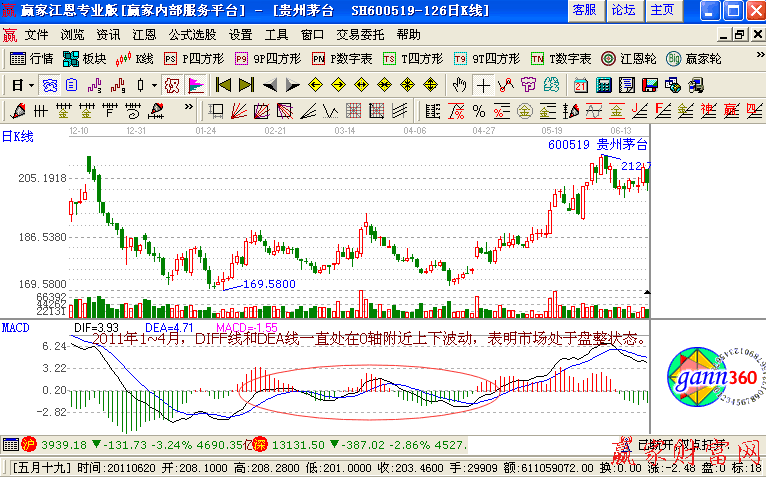The height and width of the screenshot is (477, 766).
Task: Open the P数字表 number table
Action: coord(342,59)
